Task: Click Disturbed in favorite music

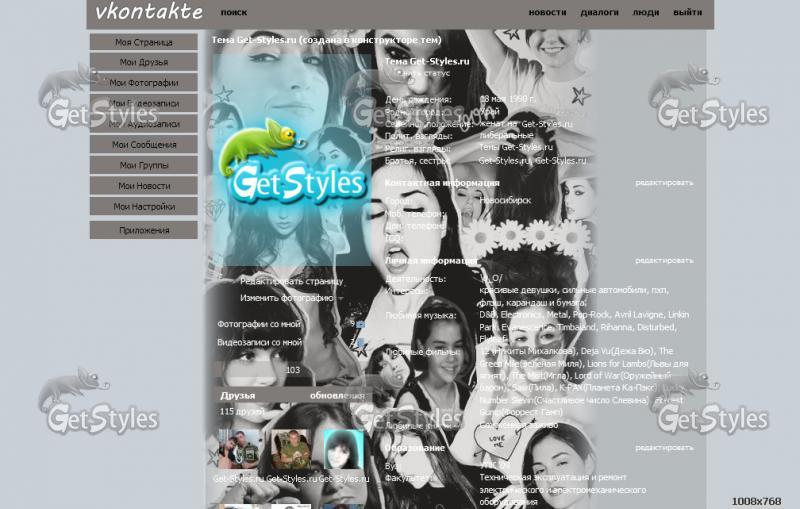Action: tap(656, 327)
